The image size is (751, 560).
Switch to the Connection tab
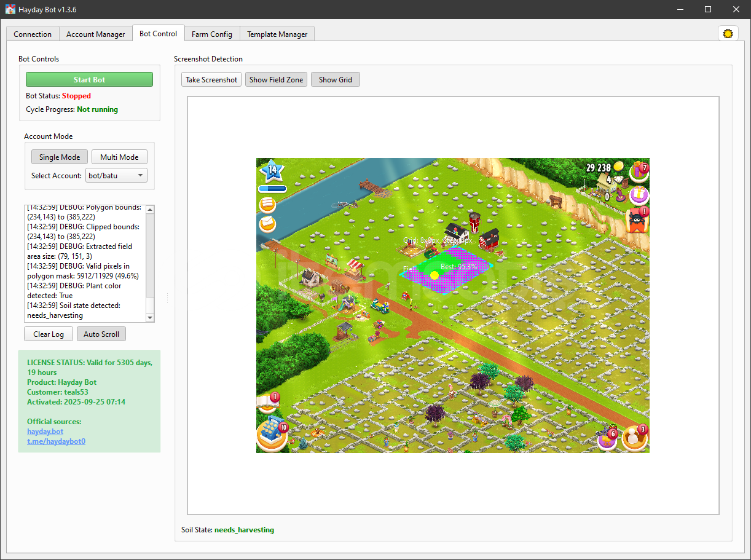[33, 34]
